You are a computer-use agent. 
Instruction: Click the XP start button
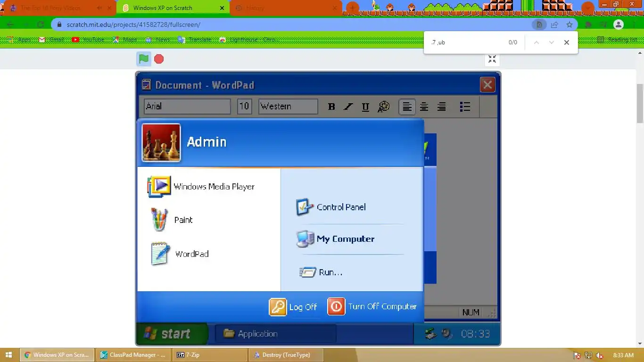point(172,334)
